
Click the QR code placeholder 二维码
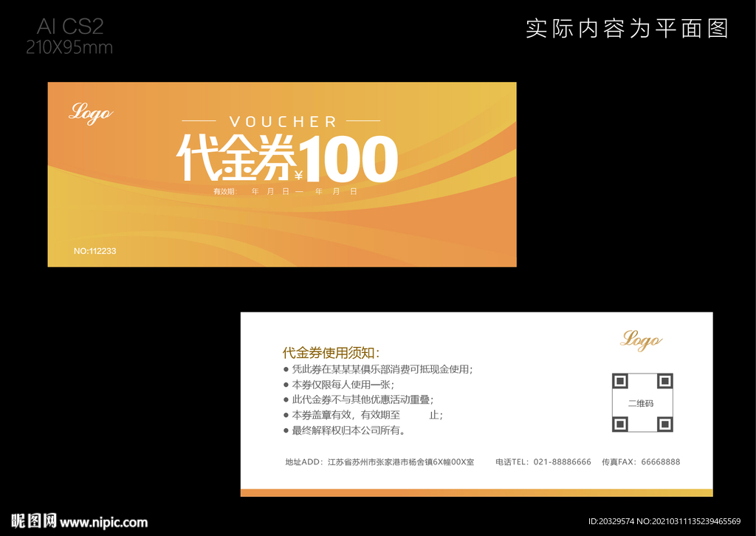click(642, 402)
